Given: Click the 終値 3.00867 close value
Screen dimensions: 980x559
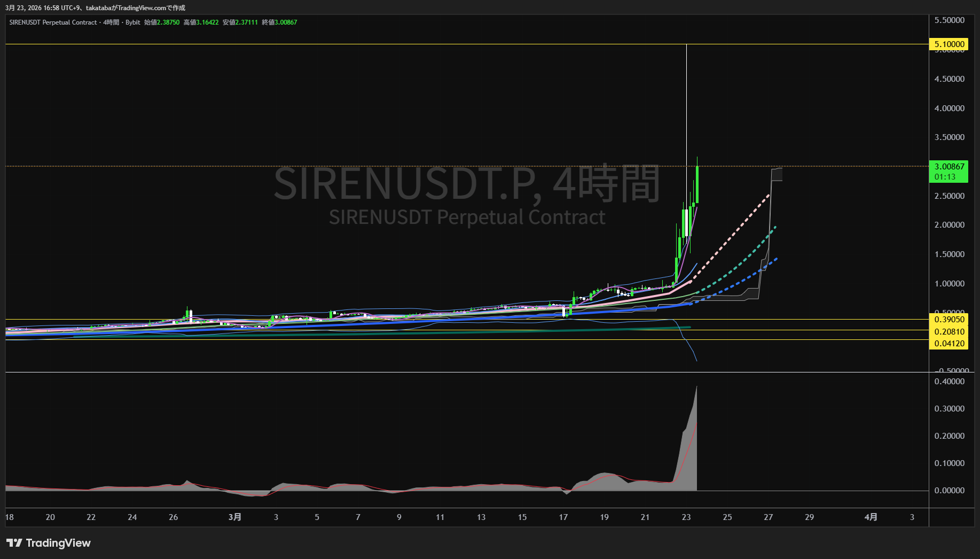Looking at the screenshot, I should point(285,22).
